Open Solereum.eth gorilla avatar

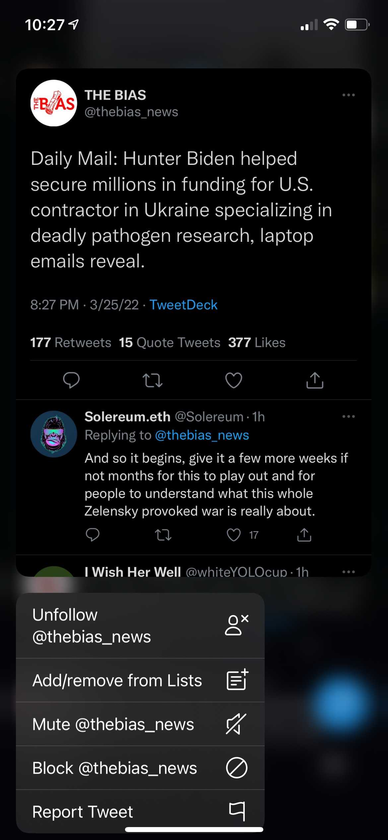[54, 434]
